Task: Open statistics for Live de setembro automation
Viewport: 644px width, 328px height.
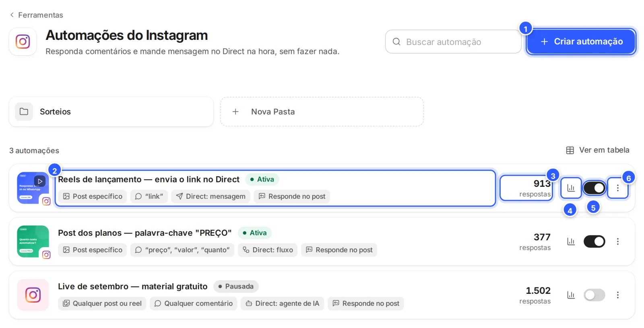Action: [571, 295]
